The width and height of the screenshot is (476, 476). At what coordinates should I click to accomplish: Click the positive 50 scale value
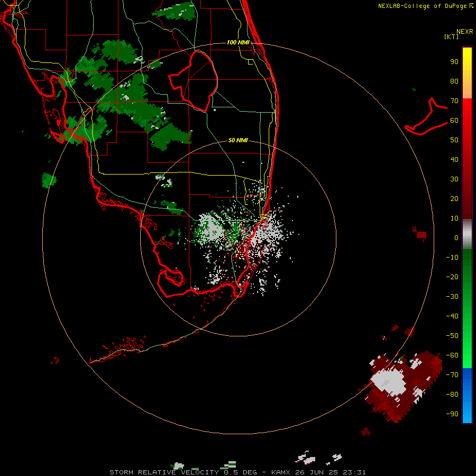[x=454, y=140]
